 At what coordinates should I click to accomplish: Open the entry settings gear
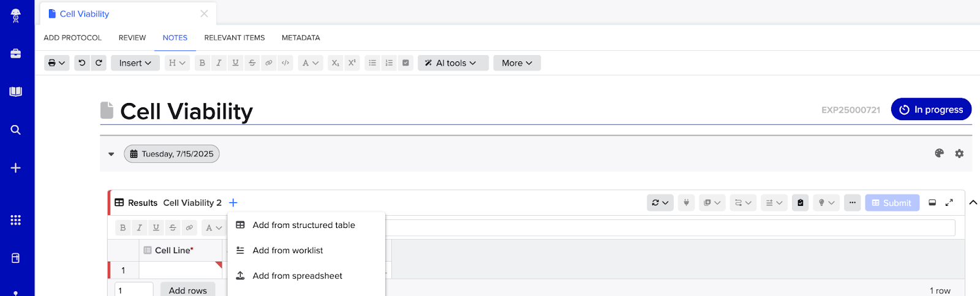tap(959, 154)
